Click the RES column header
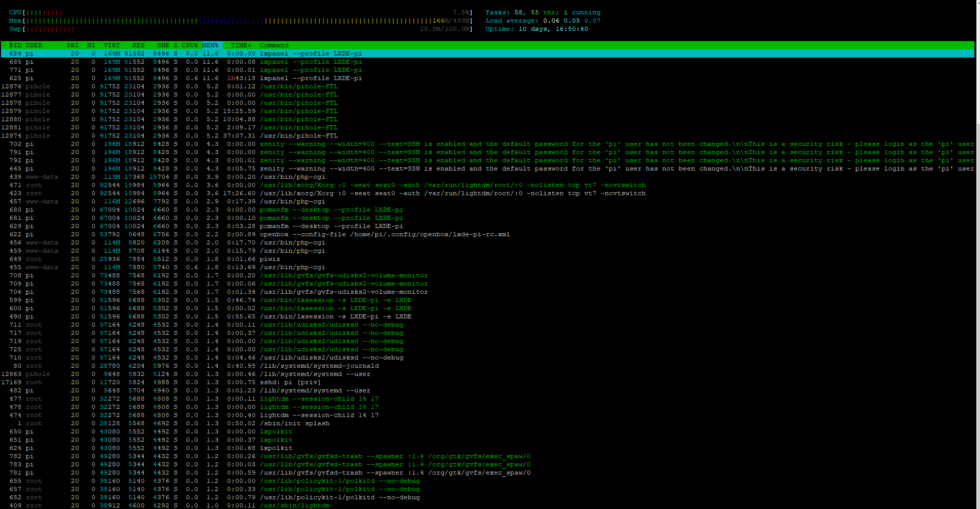This screenshot has height=509, width=980. pos(138,45)
